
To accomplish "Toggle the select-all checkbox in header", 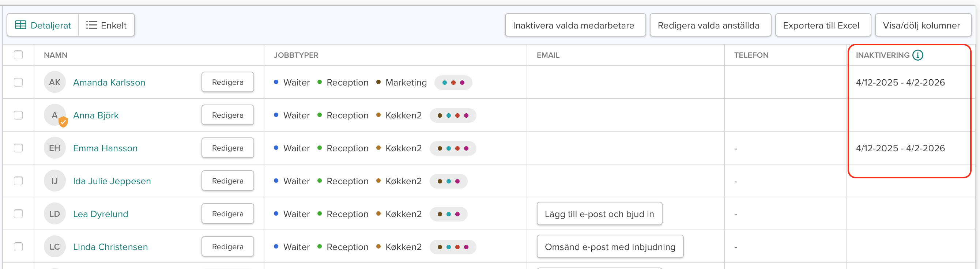I will pos(18,55).
